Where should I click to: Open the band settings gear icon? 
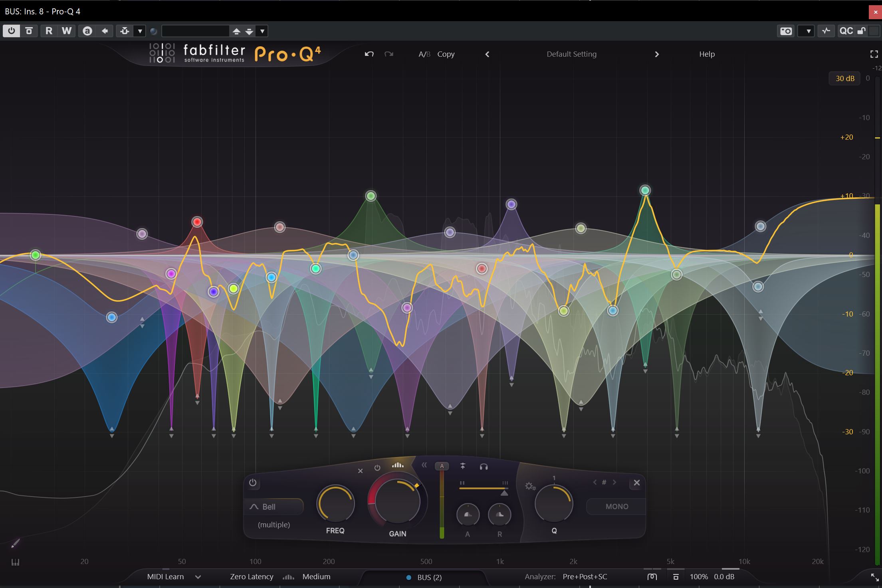point(530,486)
